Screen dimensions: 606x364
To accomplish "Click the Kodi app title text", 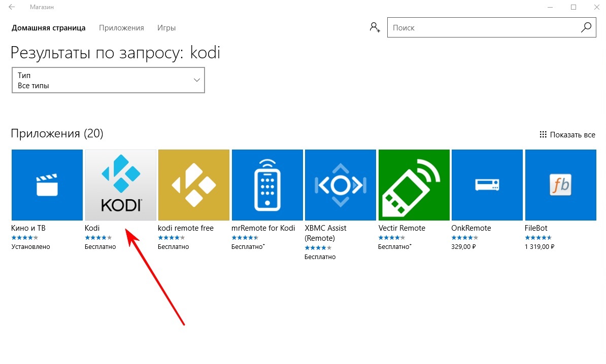I will coord(92,228).
